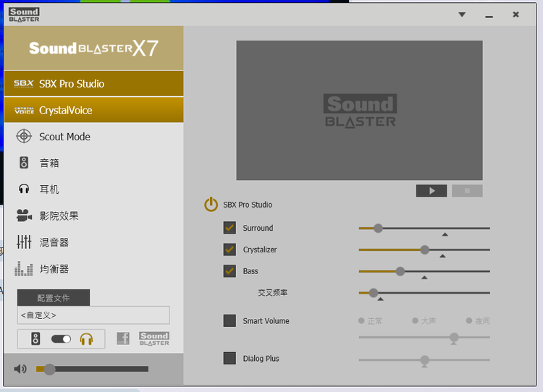
Task: Open Scout Mode from the sidebar
Action: pos(64,137)
